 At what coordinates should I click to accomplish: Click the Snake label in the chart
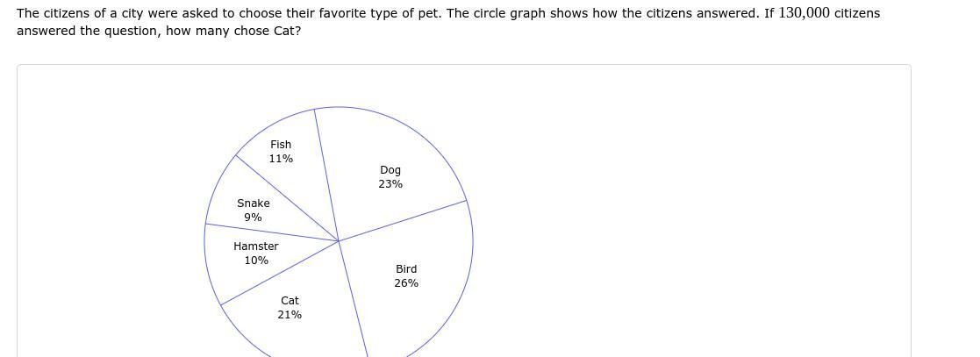tap(254, 203)
